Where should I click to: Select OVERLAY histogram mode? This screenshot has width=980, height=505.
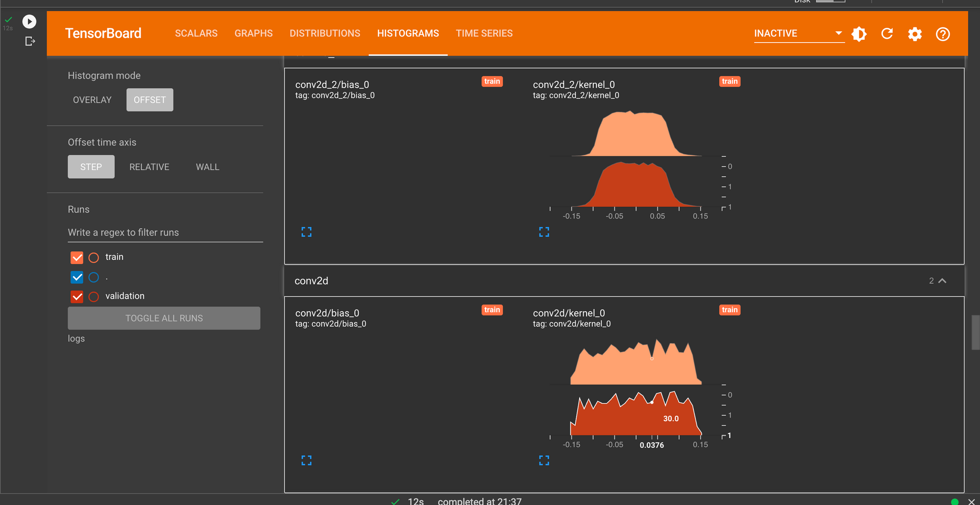[x=92, y=100]
